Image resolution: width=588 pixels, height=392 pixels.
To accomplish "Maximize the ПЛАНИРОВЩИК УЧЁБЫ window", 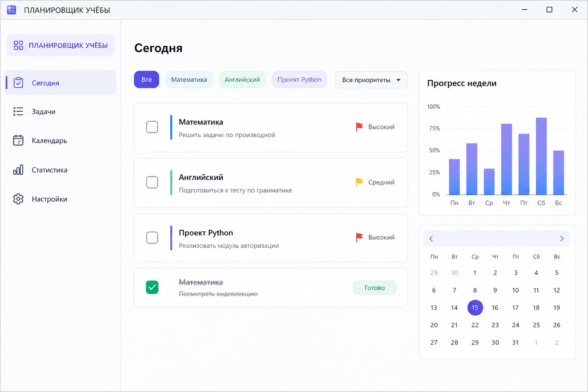I will pyautogui.click(x=549, y=10).
